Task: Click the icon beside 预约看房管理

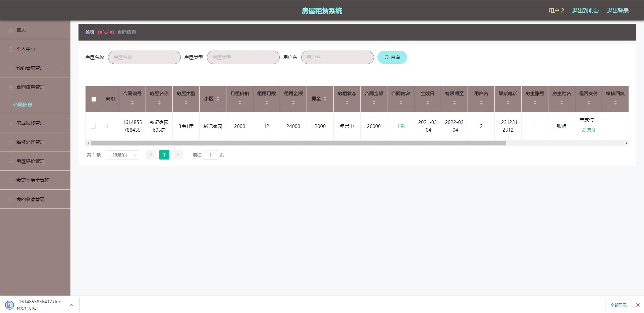Action: pos(11,68)
